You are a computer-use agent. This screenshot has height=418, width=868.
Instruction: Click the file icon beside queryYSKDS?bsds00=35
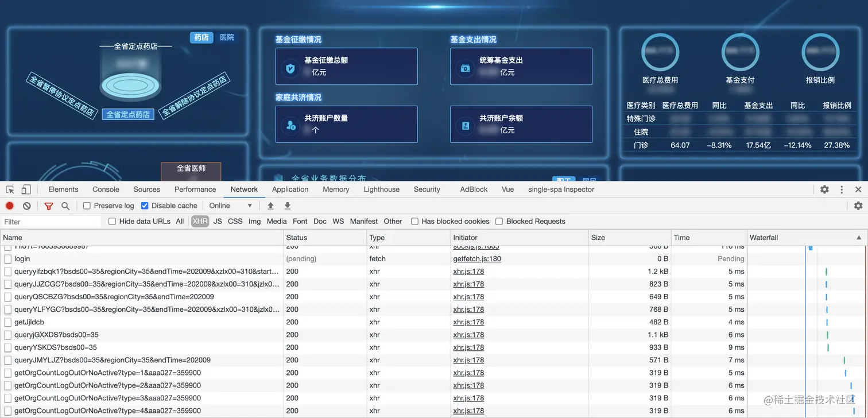(8, 347)
